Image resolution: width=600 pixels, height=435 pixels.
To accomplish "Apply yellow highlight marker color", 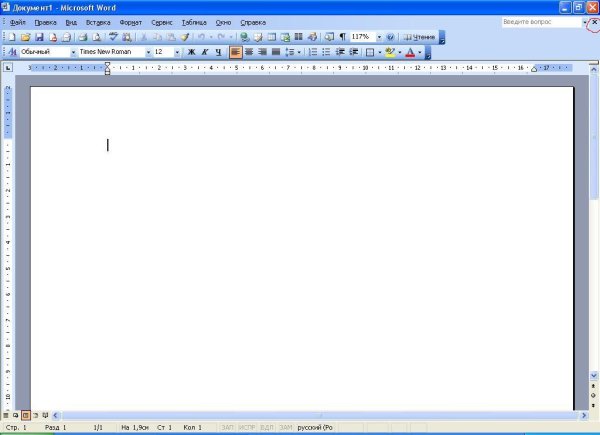I will [x=390, y=52].
